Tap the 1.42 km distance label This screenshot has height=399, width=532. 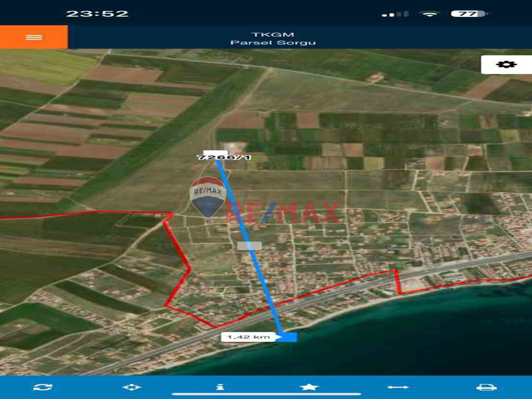(249, 337)
